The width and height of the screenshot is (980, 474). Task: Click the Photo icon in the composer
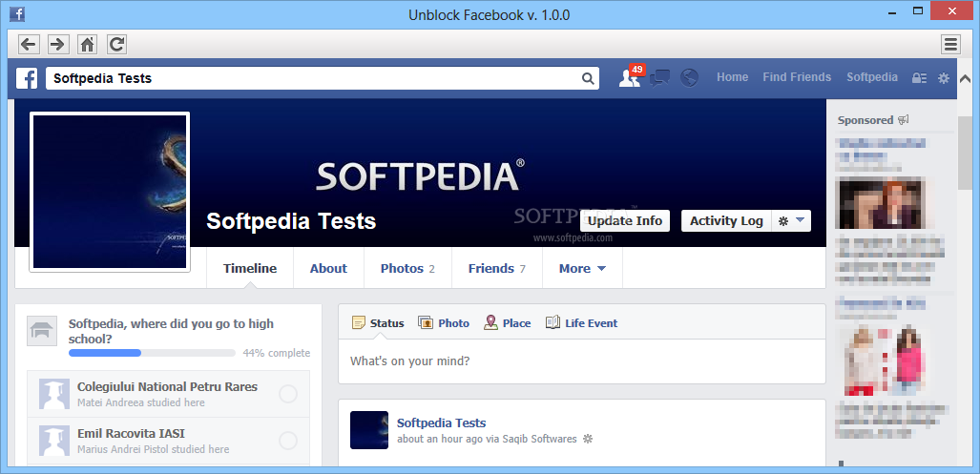(x=426, y=323)
